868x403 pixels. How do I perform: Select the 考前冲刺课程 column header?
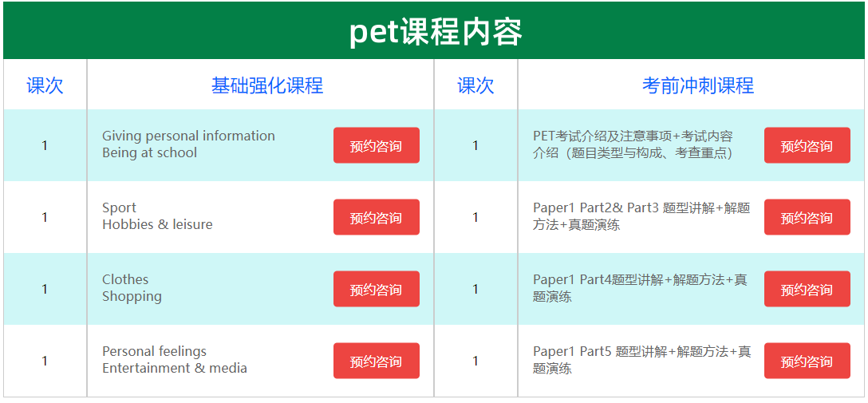click(698, 86)
